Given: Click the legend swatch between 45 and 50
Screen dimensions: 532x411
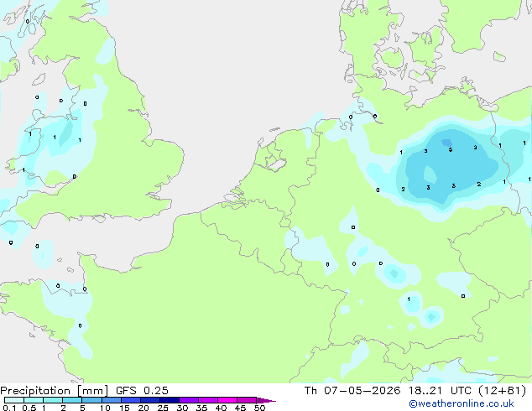Looking at the screenshot, I should coord(247,400).
